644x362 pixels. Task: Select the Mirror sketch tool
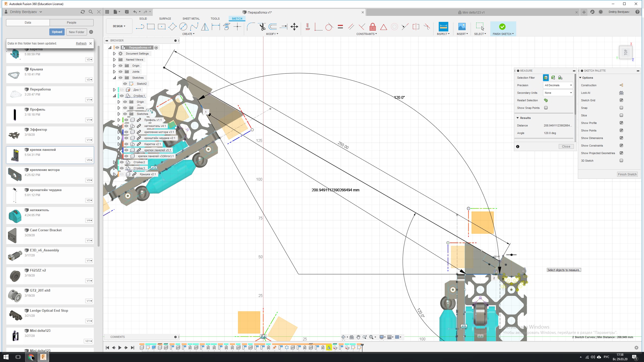coord(205,27)
